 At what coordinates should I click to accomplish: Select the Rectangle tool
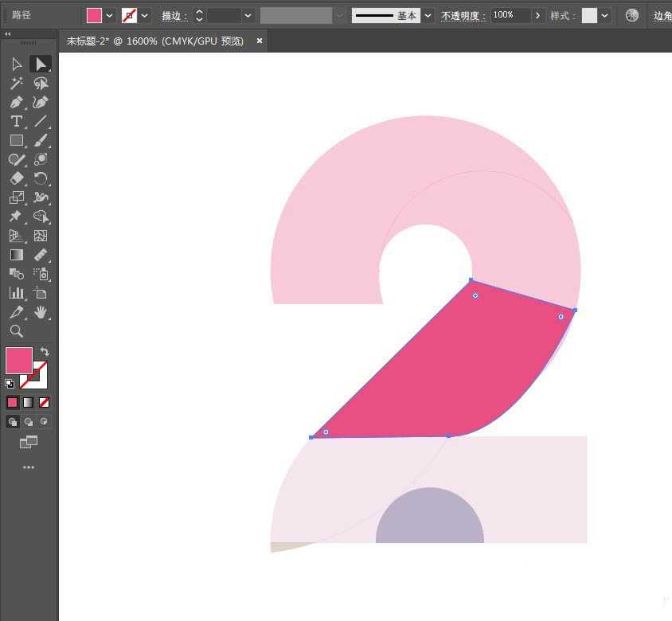click(16, 140)
